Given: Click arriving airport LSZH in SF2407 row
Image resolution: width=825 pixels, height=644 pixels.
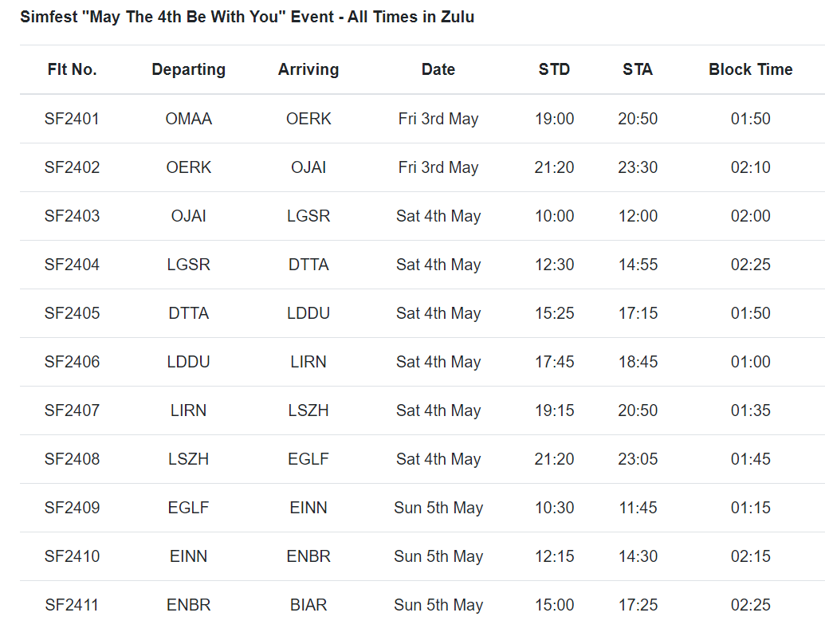Looking at the screenshot, I should click(x=308, y=410).
